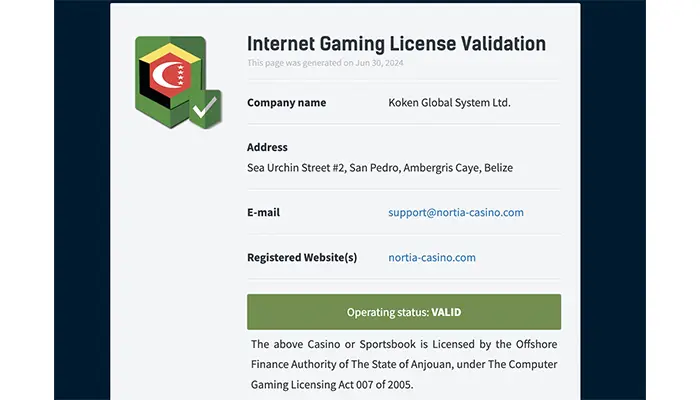The image size is (700, 400).
Task: Click the Internet Gaming License Validation heading
Action: point(396,44)
